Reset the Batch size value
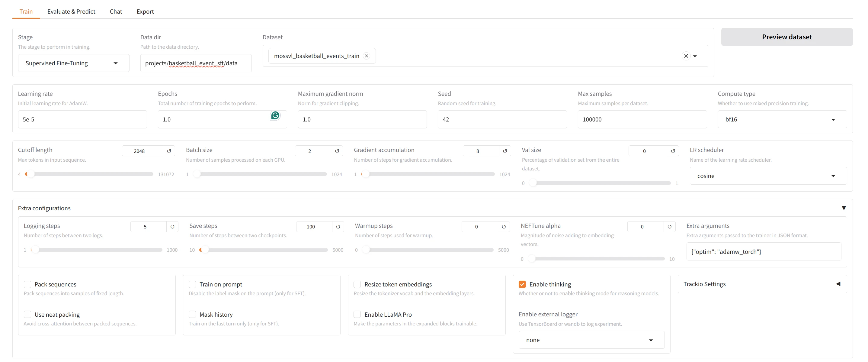The width and height of the screenshot is (868, 362). click(337, 151)
